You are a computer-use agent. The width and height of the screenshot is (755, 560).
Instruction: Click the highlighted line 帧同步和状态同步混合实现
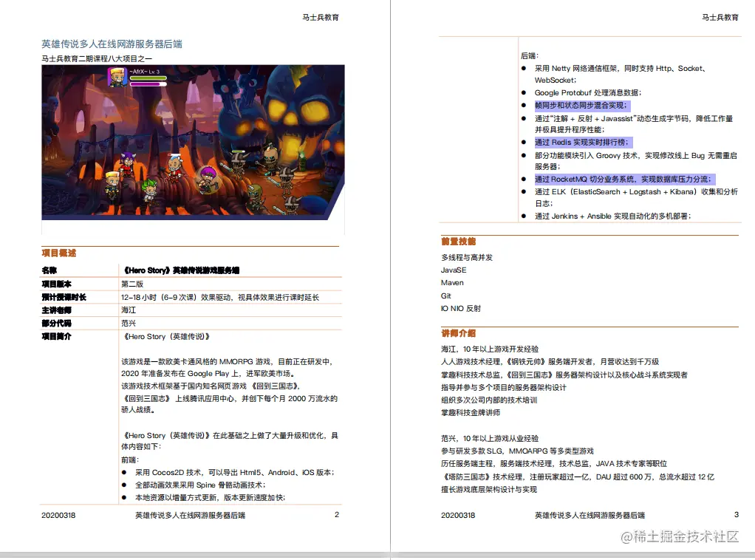(x=581, y=106)
